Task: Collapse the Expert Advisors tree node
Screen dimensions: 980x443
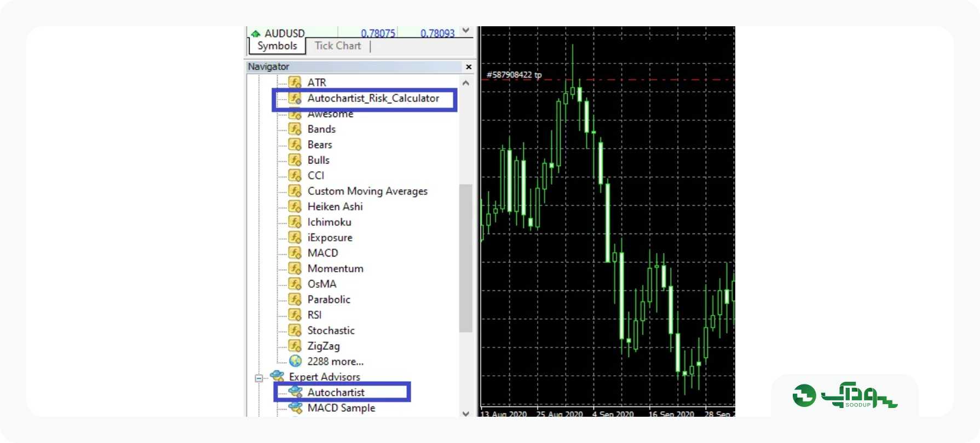Action: (259, 378)
